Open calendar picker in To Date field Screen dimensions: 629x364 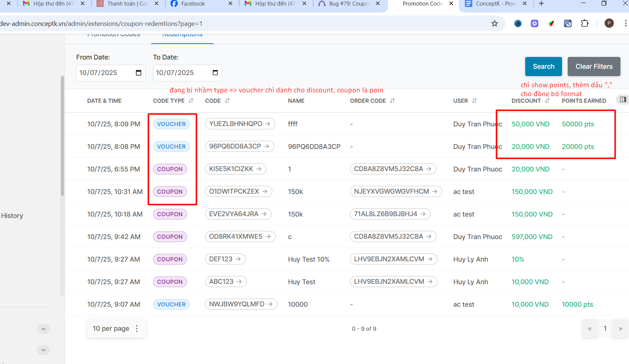(215, 73)
